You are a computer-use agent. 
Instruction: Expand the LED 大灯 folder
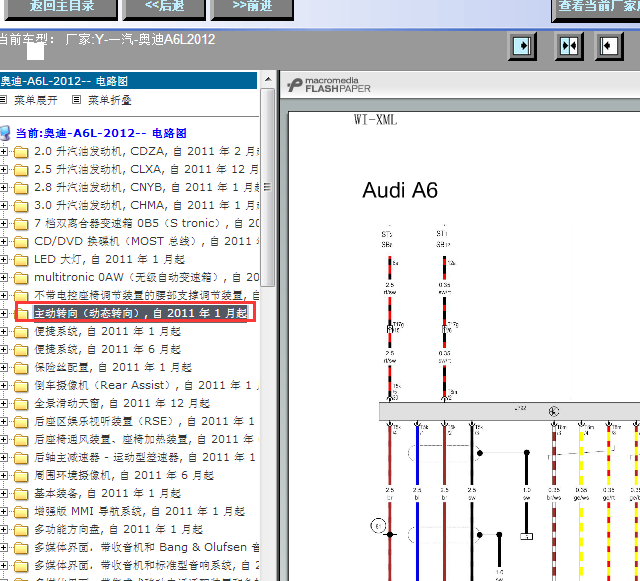point(4,259)
